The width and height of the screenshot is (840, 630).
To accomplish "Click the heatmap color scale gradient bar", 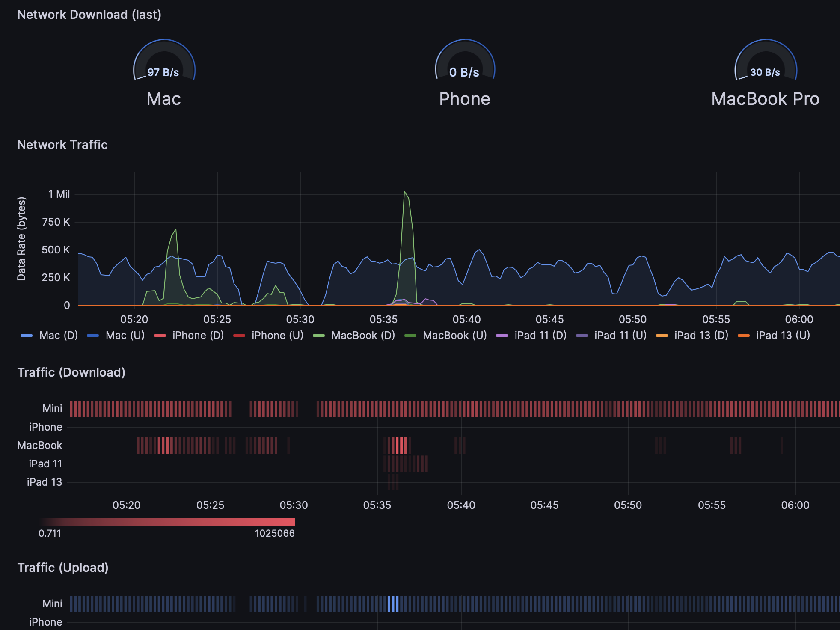I will pos(168,521).
